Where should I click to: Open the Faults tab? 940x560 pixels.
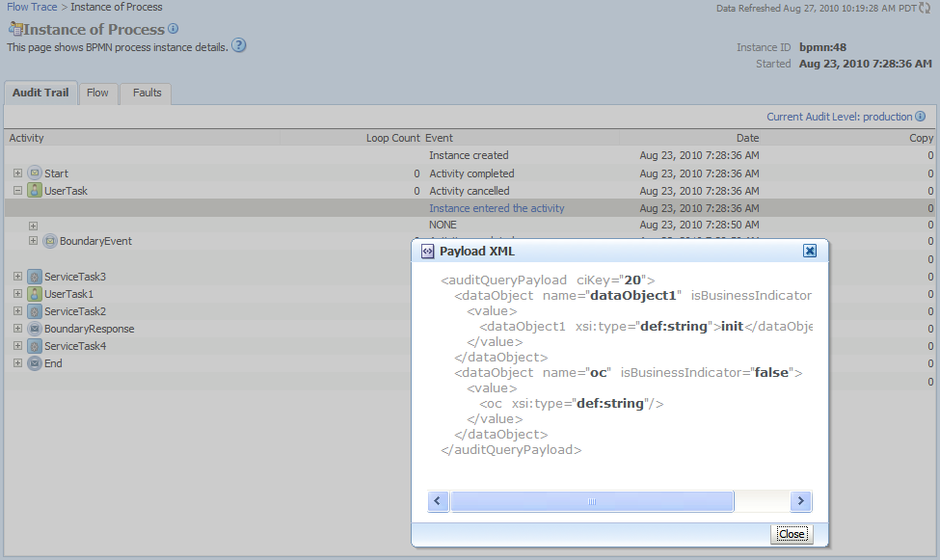(x=146, y=93)
